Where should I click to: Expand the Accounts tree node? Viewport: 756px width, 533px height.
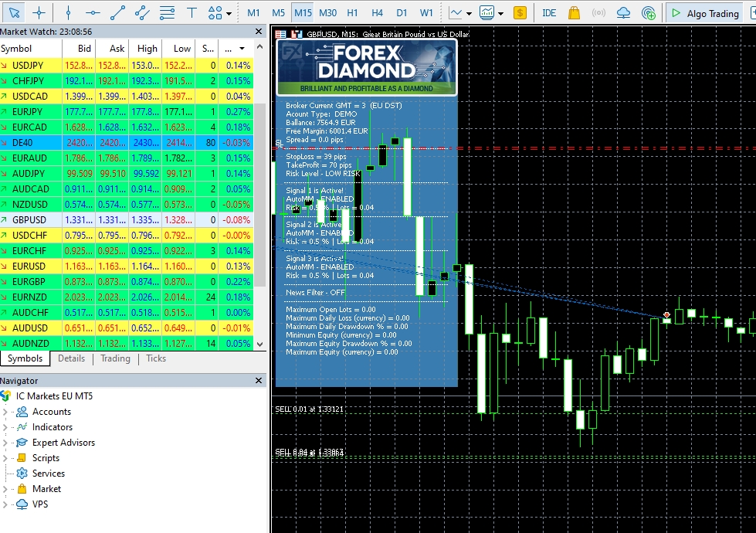pos(5,412)
